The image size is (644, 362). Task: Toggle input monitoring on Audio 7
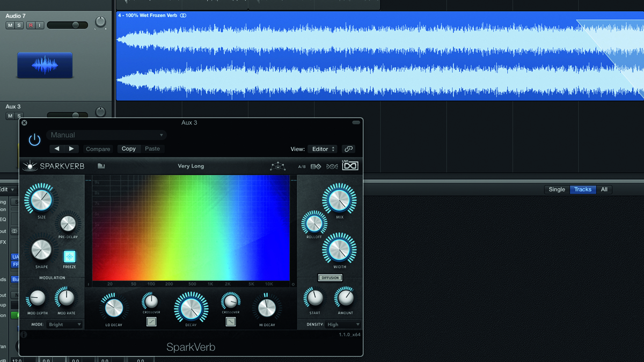pos(39,25)
